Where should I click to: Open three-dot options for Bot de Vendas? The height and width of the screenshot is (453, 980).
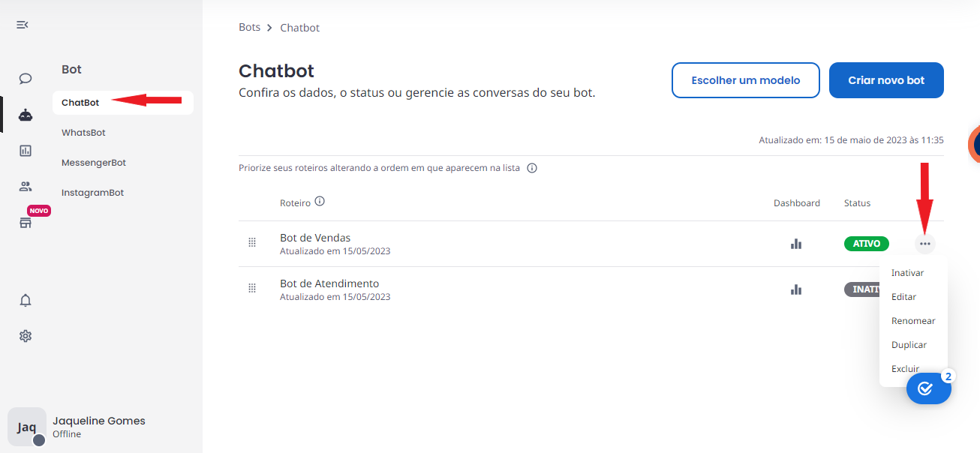(x=925, y=244)
